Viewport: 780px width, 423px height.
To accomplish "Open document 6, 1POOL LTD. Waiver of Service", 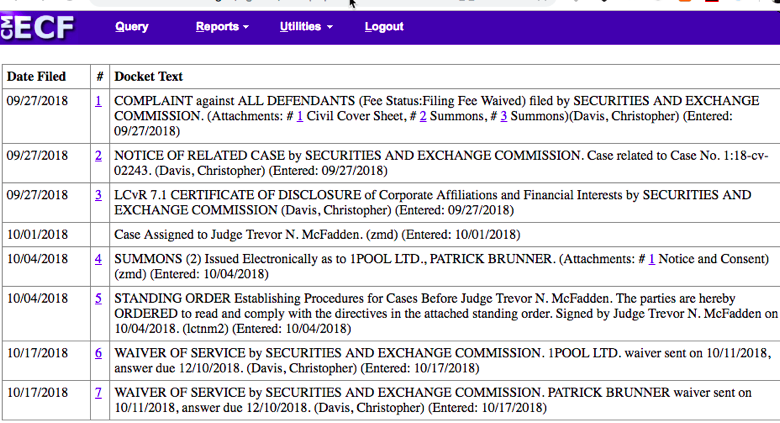I will 98,353.
